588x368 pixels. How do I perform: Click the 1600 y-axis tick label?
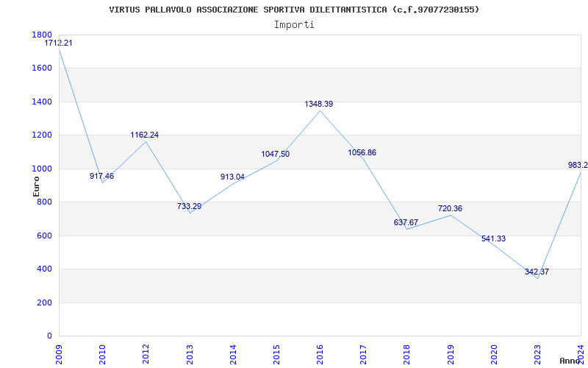coord(42,68)
